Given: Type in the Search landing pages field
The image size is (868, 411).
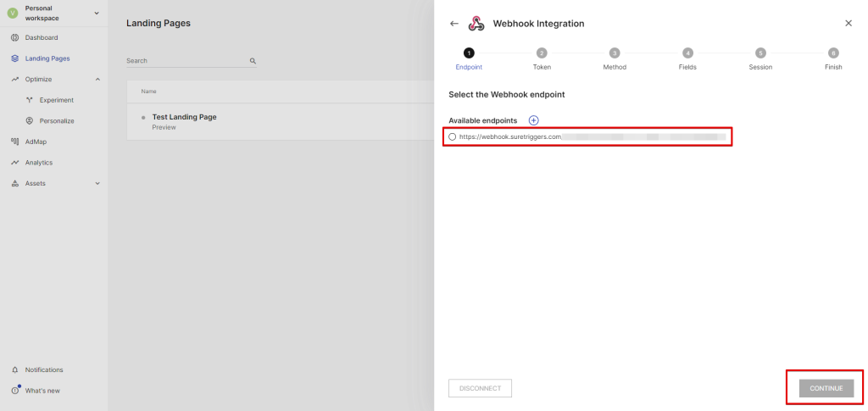Looking at the screenshot, I should coord(186,61).
